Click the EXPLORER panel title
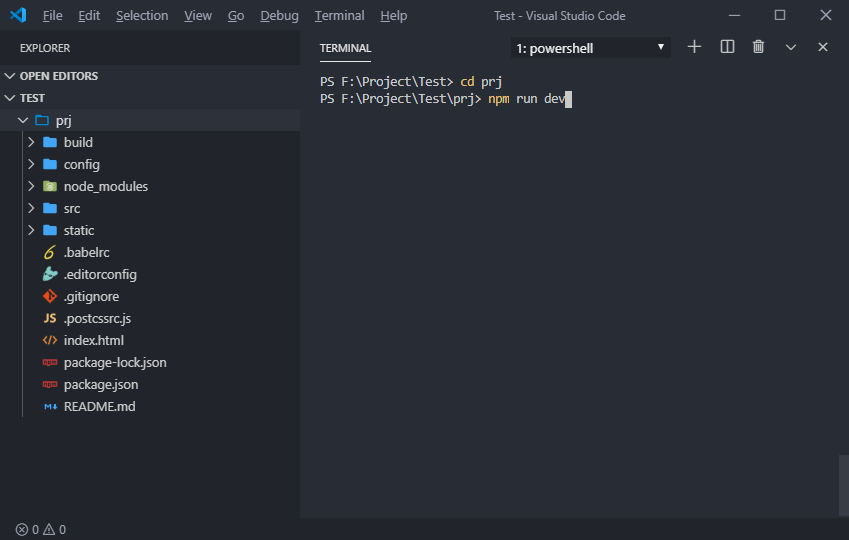Viewport: 849px width, 540px height. 45,48
